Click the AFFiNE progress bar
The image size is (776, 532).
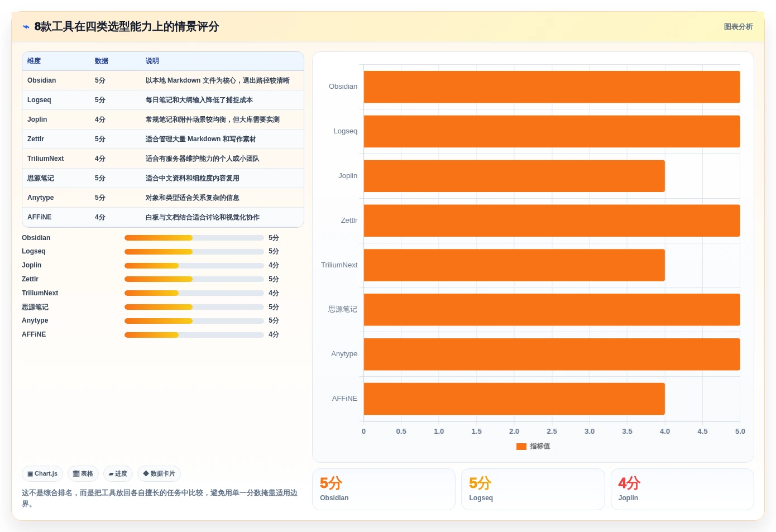[x=194, y=334]
